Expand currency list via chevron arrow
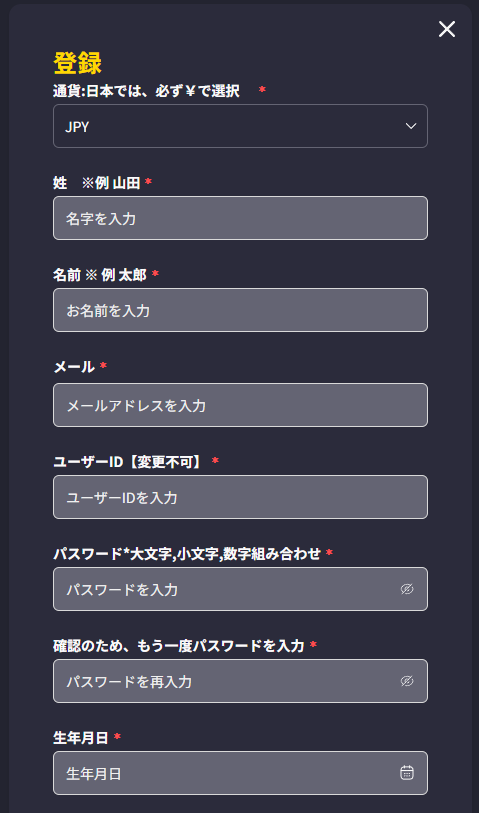Image resolution: width=479 pixels, height=813 pixels. 411,127
